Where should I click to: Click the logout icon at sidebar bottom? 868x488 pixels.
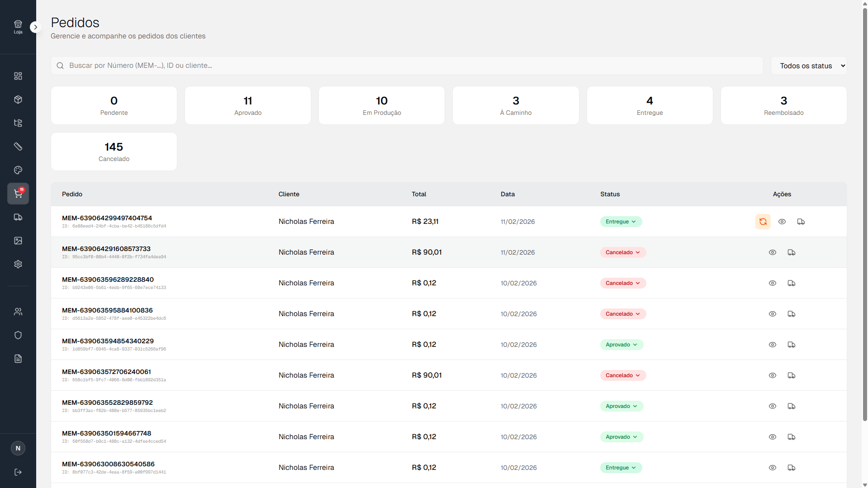(18, 472)
